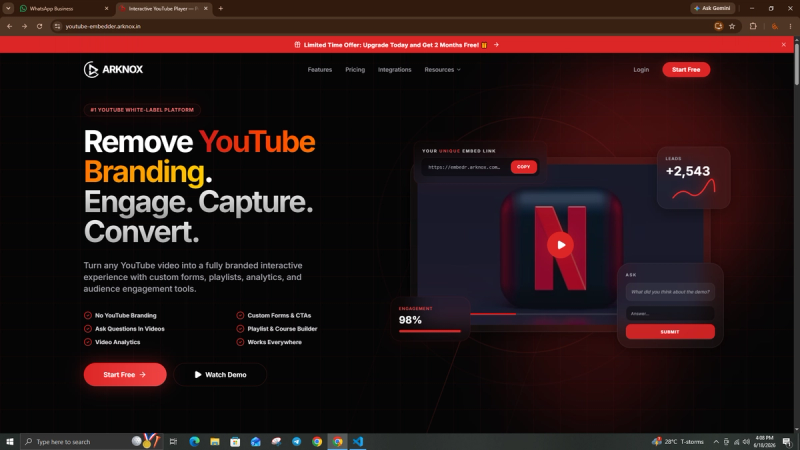Click the +2,543 leads chart
The width and height of the screenshot is (800, 450).
coord(694,189)
